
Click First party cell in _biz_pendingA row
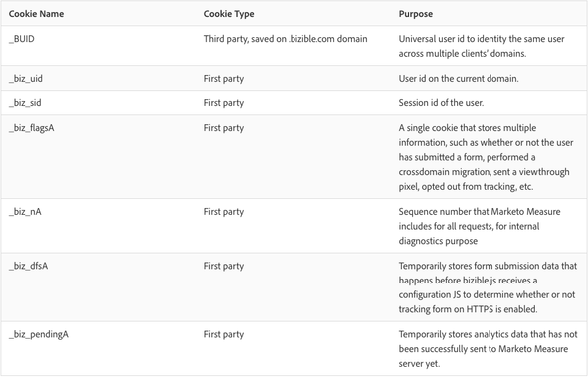pyautogui.click(x=224, y=334)
